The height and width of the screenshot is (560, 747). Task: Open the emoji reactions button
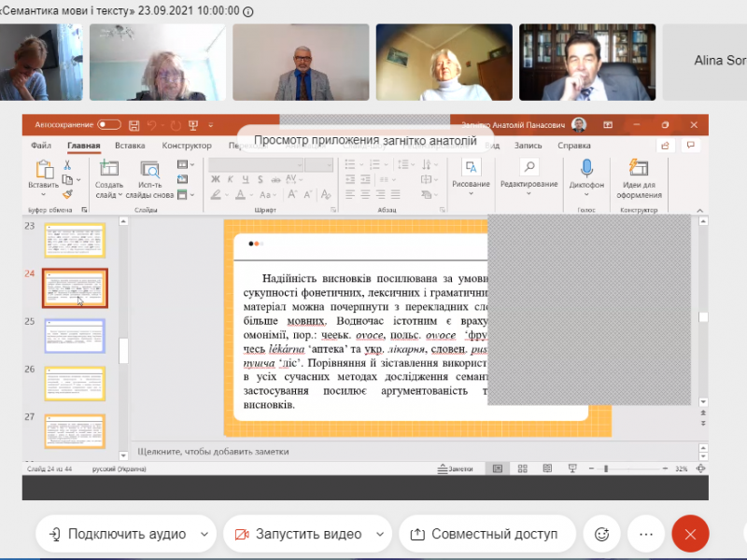coord(602,534)
